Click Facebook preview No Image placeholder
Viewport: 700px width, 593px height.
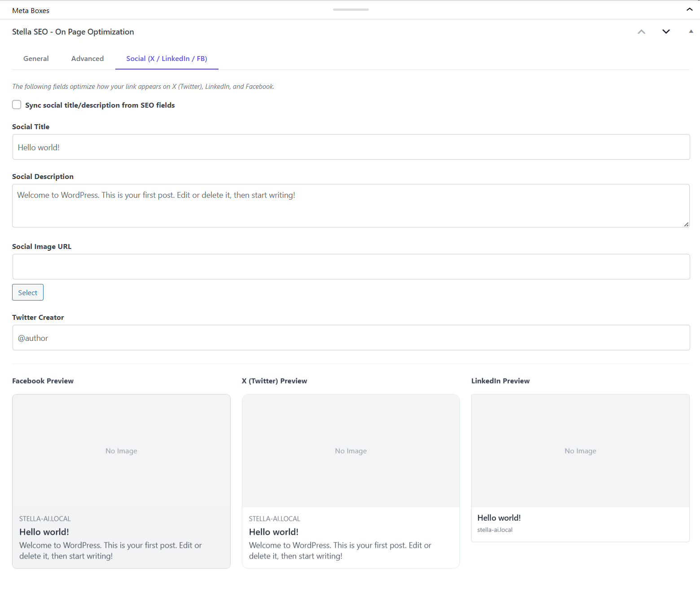pos(121,451)
